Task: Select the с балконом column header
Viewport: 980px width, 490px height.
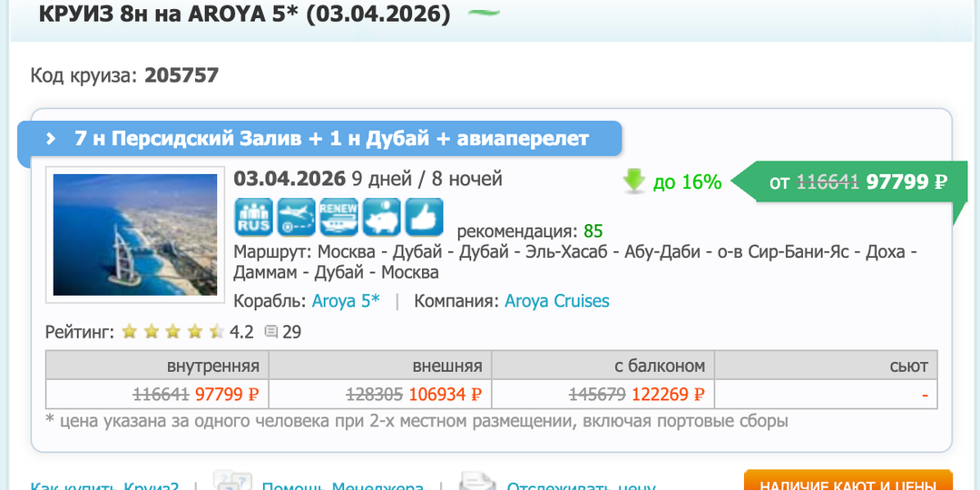Action: [603, 366]
